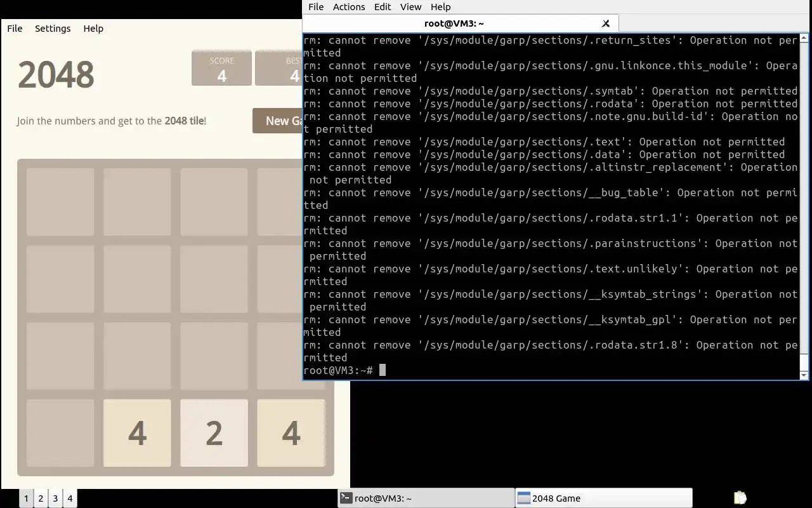Click the BEST score box in 2048
Viewport: 812px width, 508px height.
point(279,68)
